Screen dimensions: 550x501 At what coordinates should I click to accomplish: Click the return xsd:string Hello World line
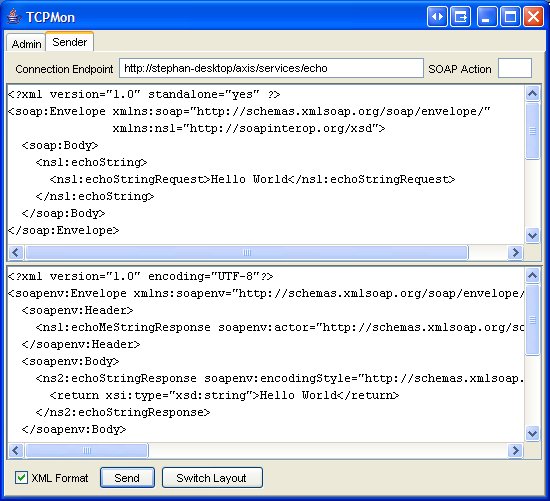224,395
